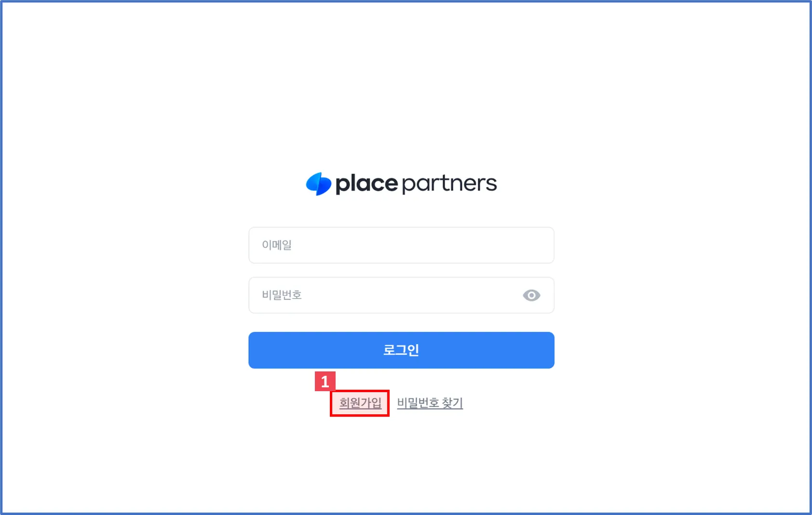The height and width of the screenshot is (515, 812).
Task: Follow the underlined find-password link
Action: click(430, 403)
